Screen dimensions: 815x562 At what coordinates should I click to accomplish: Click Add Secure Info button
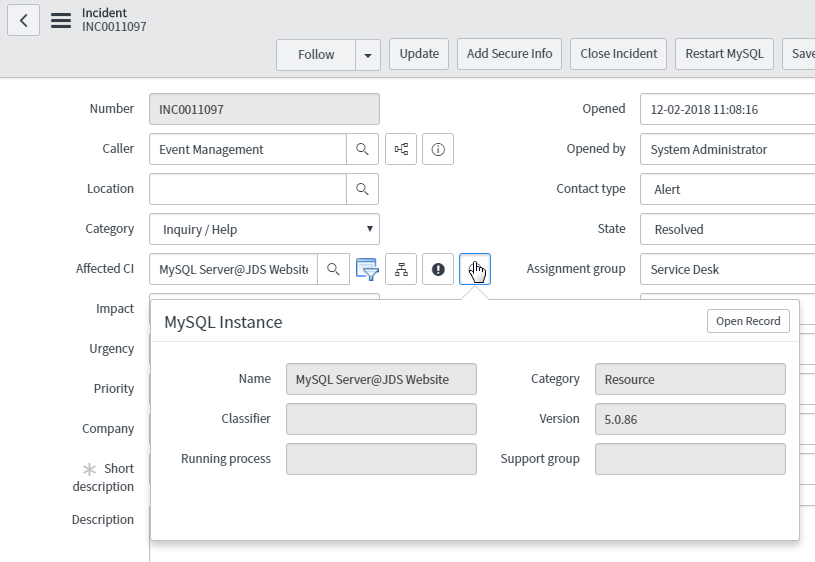[509, 54]
